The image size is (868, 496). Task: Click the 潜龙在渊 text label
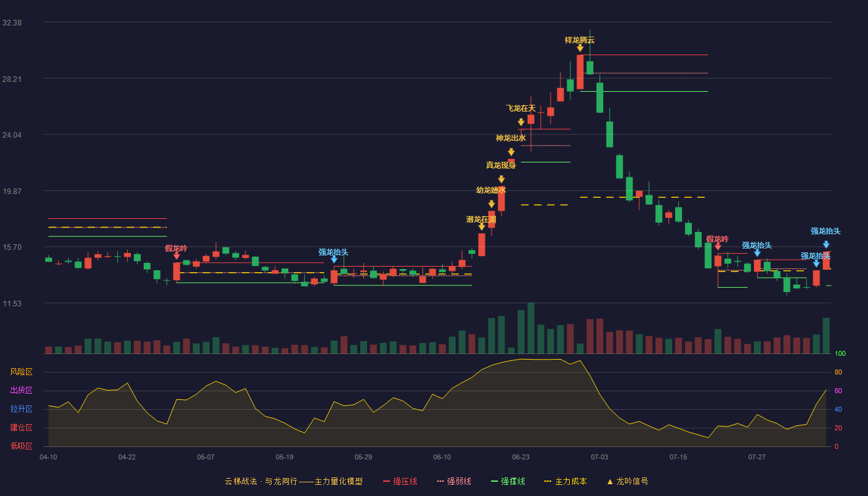pyautogui.click(x=481, y=219)
